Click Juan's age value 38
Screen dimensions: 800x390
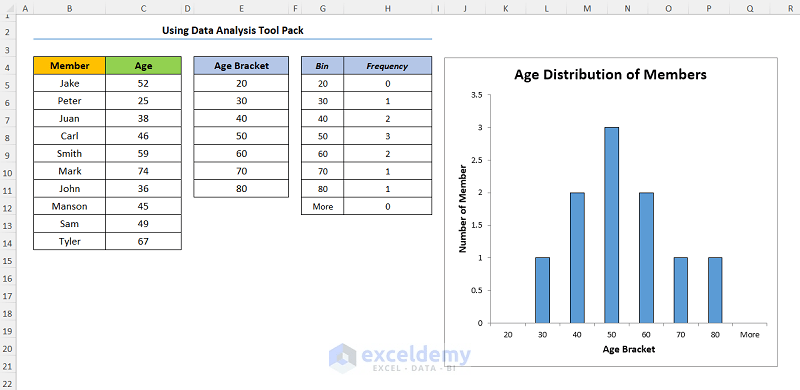pyautogui.click(x=143, y=118)
